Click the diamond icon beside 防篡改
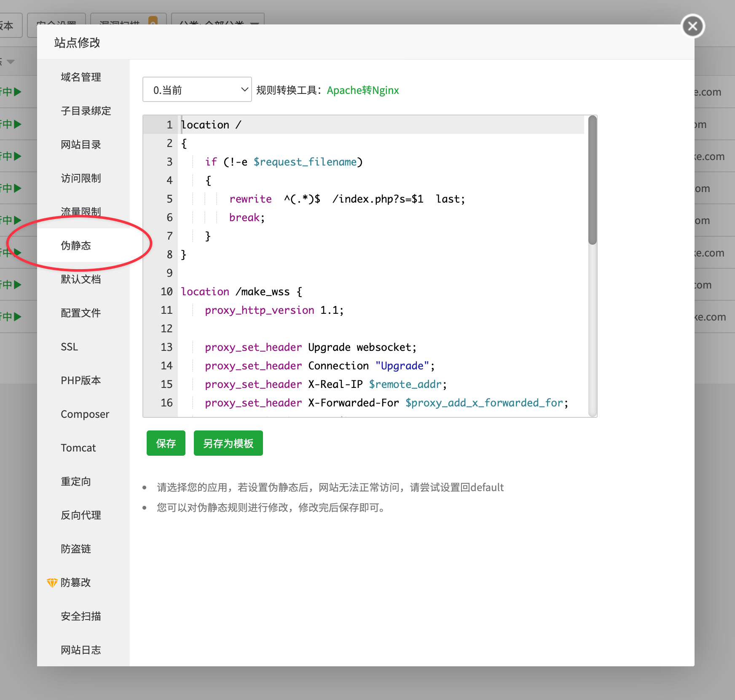This screenshot has width=735, height=700. pyautogui.click(x=52, y=582)
